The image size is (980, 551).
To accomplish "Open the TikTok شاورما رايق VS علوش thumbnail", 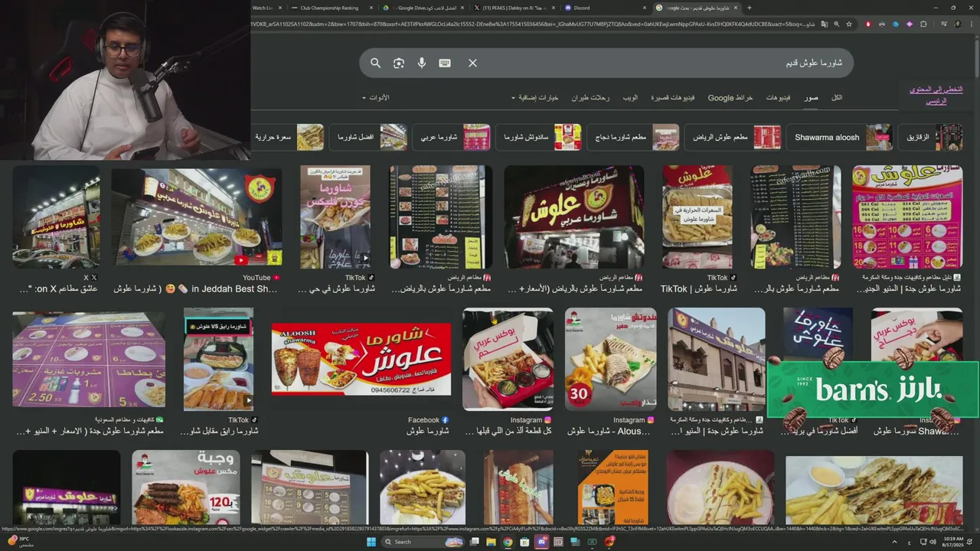I will click(218, 360).
